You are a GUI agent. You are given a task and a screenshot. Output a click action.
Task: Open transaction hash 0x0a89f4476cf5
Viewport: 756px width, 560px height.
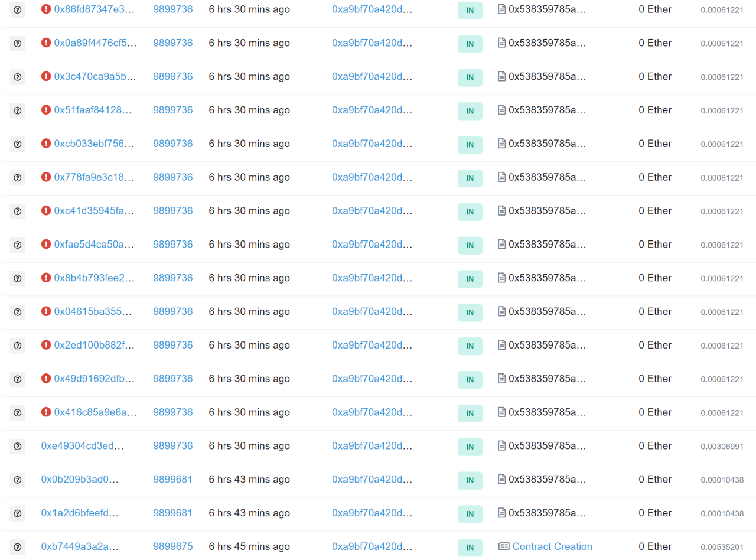[95, 43]
